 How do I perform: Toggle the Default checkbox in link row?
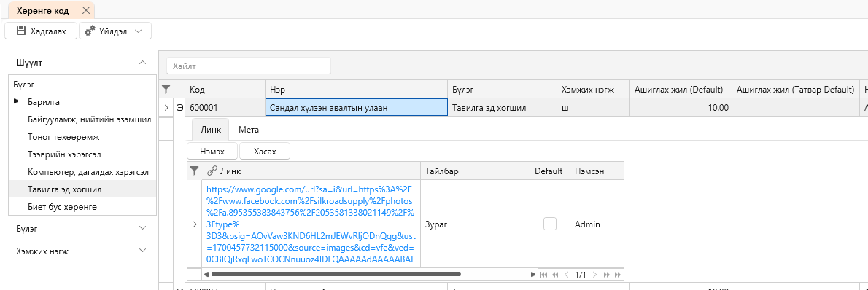pyautogui.click(x=550, y=224)
